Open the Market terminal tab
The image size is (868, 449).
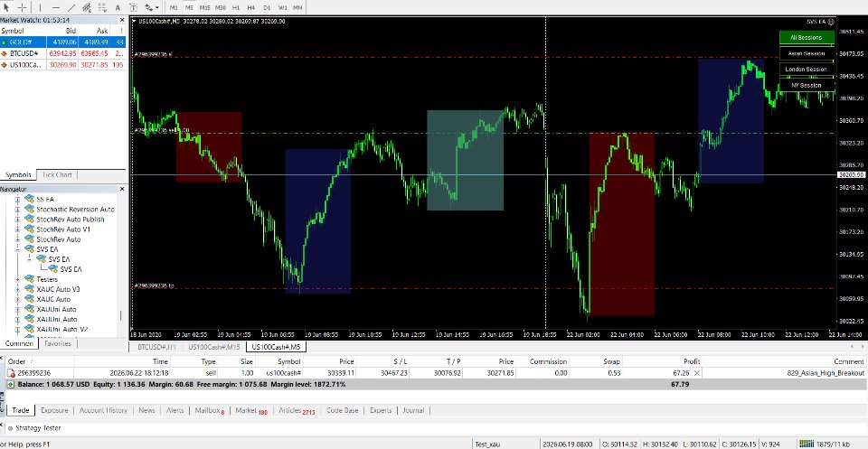251,410
